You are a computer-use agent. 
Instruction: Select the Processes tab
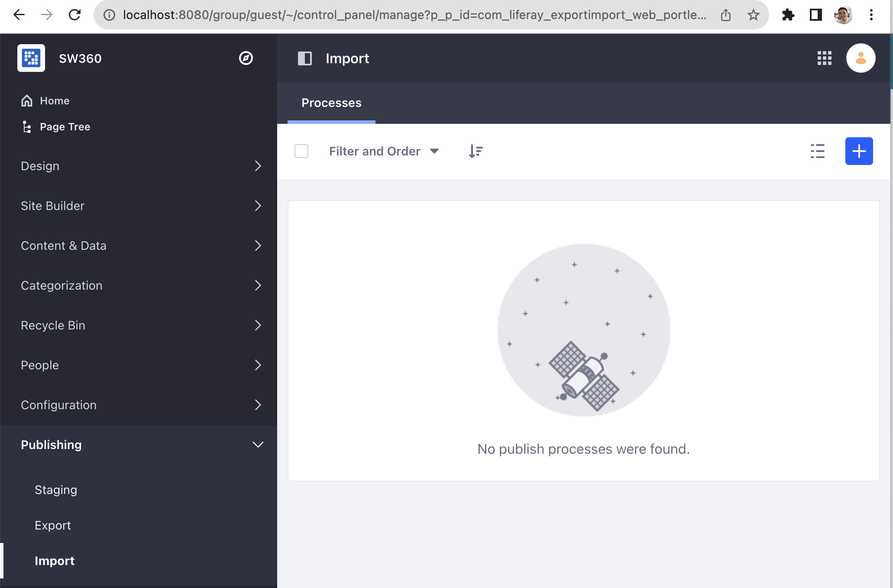coord(331,103)
